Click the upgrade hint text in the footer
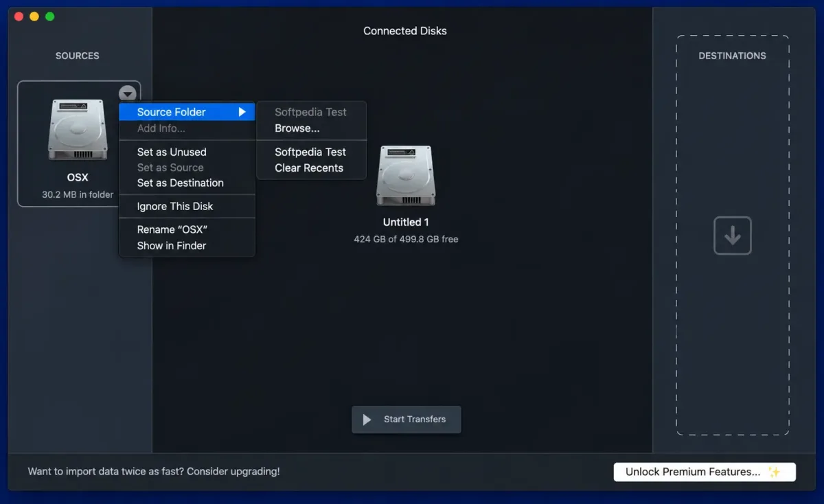This screenshot has height=504, width=824. (x=154, y=472)
